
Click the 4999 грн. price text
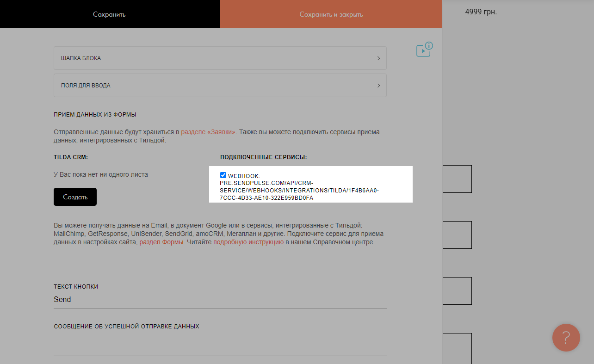coord(481,12)
